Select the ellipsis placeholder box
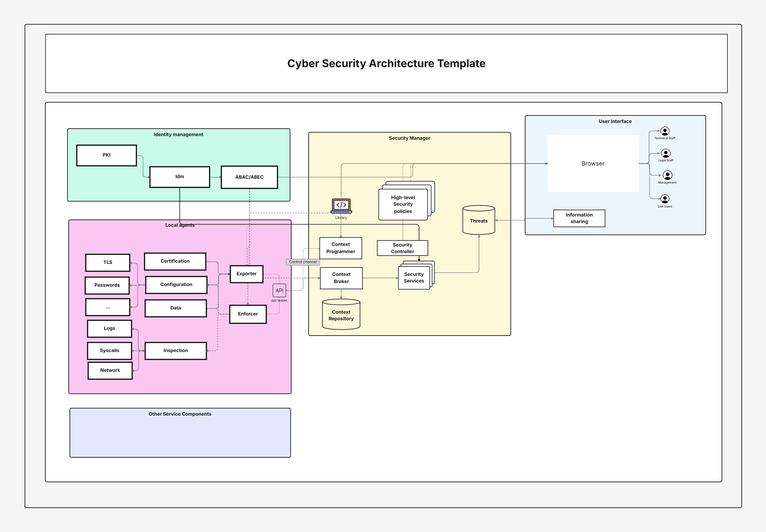 (x=108, y=307)
